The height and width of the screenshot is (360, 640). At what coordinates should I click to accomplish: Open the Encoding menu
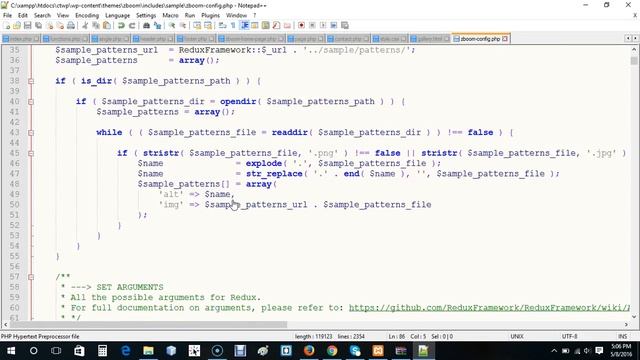tap(87, 15)
